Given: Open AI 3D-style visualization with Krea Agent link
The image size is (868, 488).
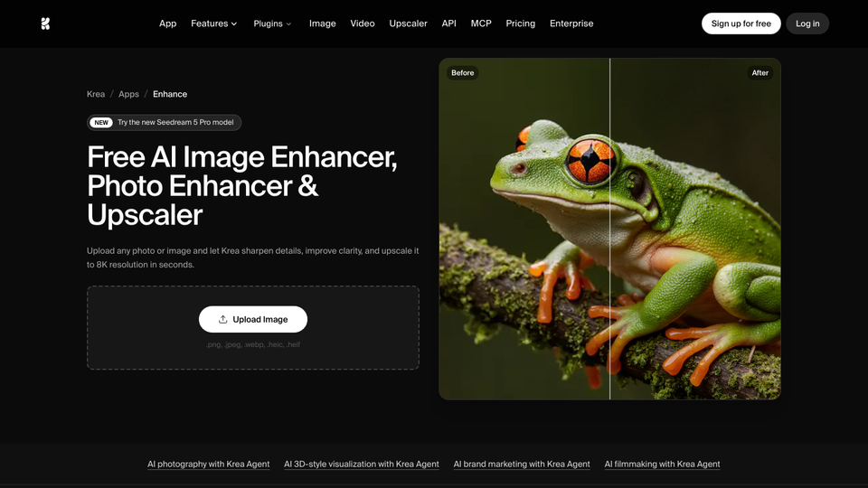Looking at the screenshot, I should pos(362,464).
